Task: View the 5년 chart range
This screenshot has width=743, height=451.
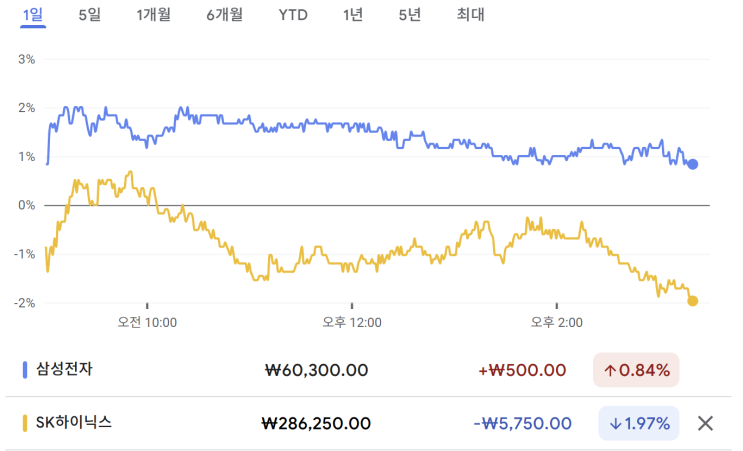Action: point(409,15)
